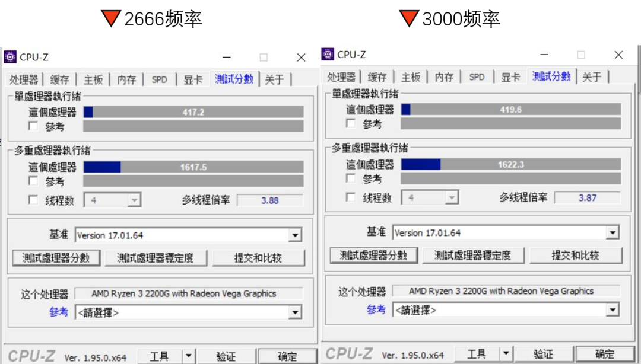
Task: Open thread count dropdown in 3000 window
Action: [x=430, y=198]
